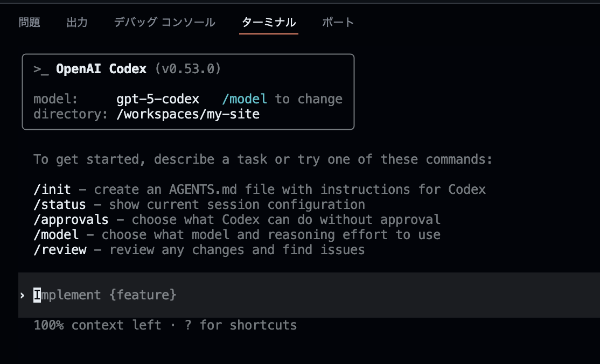This screenshot has width=600, height=364.
Task: Click the chevron beside the Implement prompt
Action: tap(22, 295)
